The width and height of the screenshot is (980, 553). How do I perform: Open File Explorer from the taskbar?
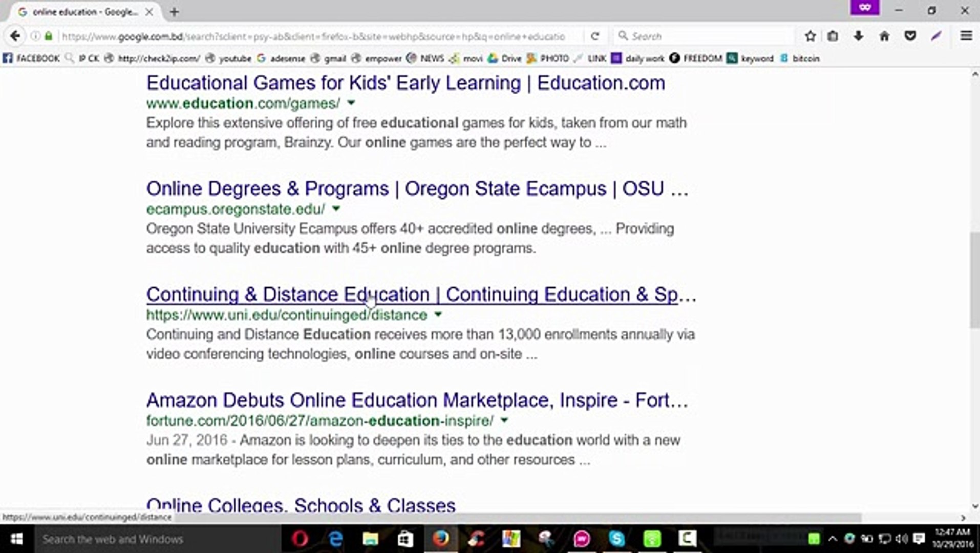pyautogui.click(x=370, y=539)
